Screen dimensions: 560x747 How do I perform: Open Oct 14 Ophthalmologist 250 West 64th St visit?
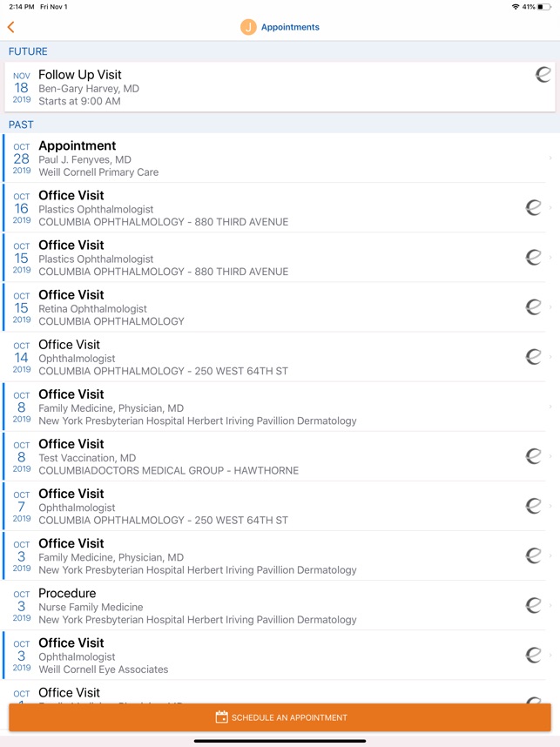280,356
